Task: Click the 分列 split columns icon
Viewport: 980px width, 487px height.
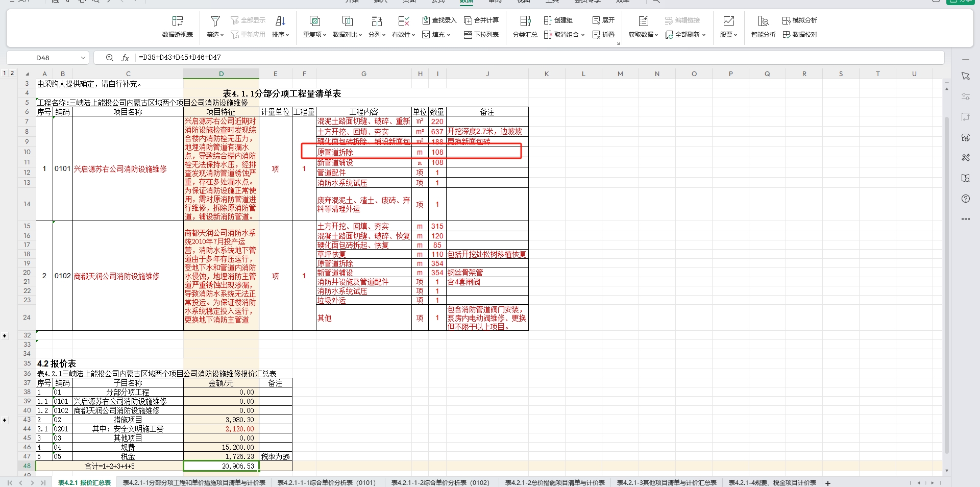Action: click(377, 21)
